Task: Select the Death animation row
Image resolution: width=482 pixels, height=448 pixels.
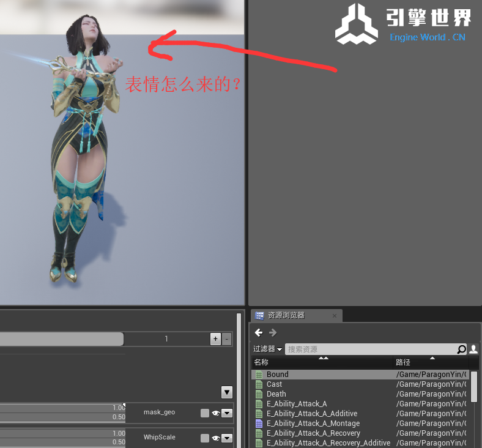Action: point(360,394)
